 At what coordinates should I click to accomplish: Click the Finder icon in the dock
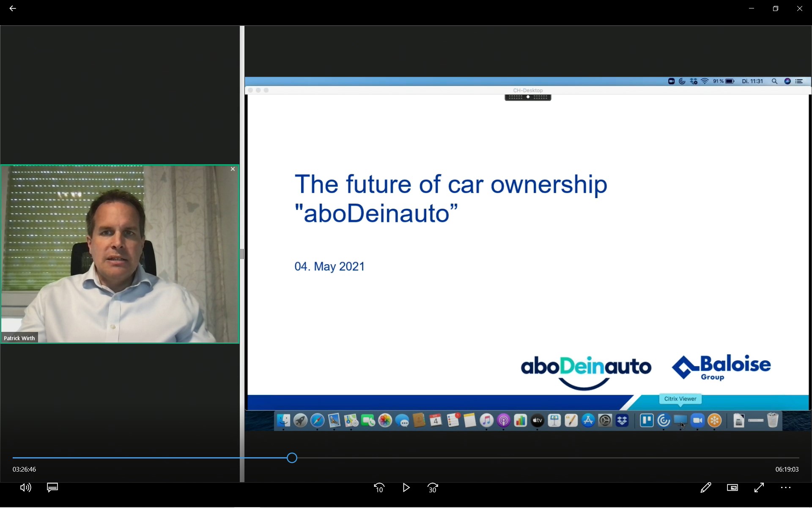click(283, 420)
